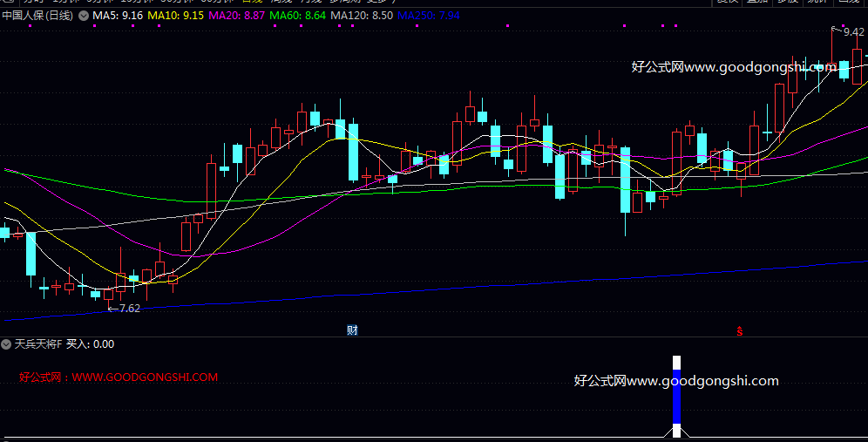
Task: Select the MA5: 9.16 indicator label
Action: click(118, 16)
